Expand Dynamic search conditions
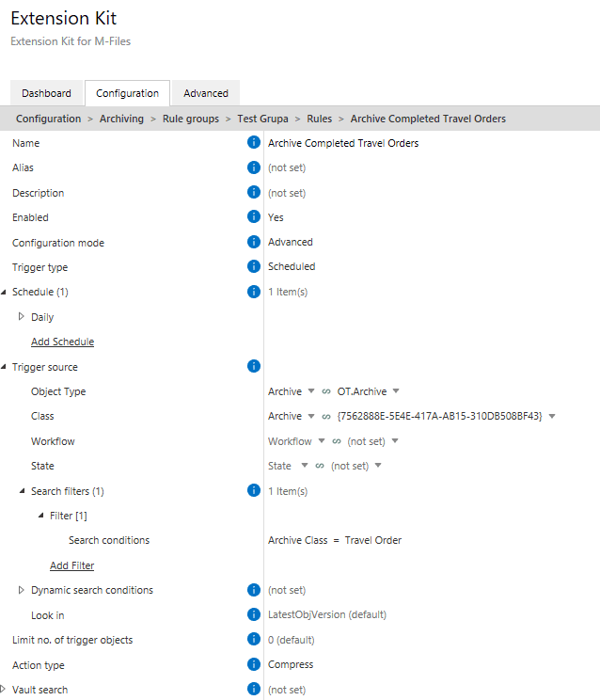The height and width of the screenshot is (700, 600). tap(21, 590)
